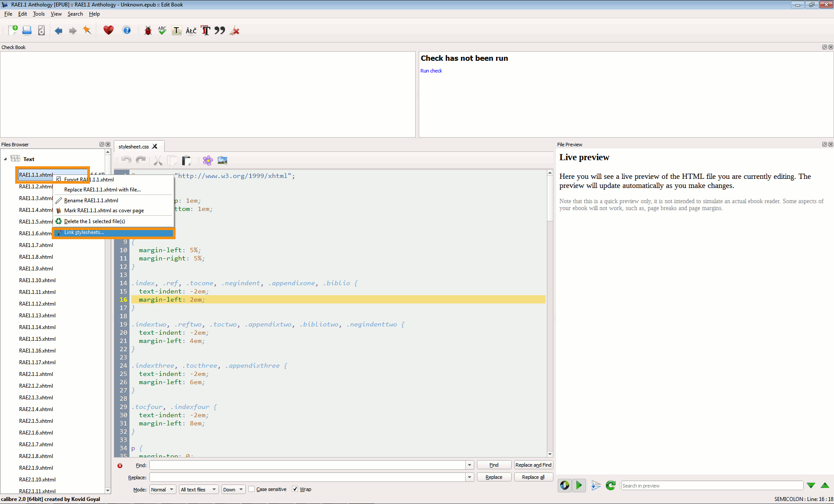Click the Run check link
Image resolution: width=834 pixels, height=504 pixels.
(431, 71)
